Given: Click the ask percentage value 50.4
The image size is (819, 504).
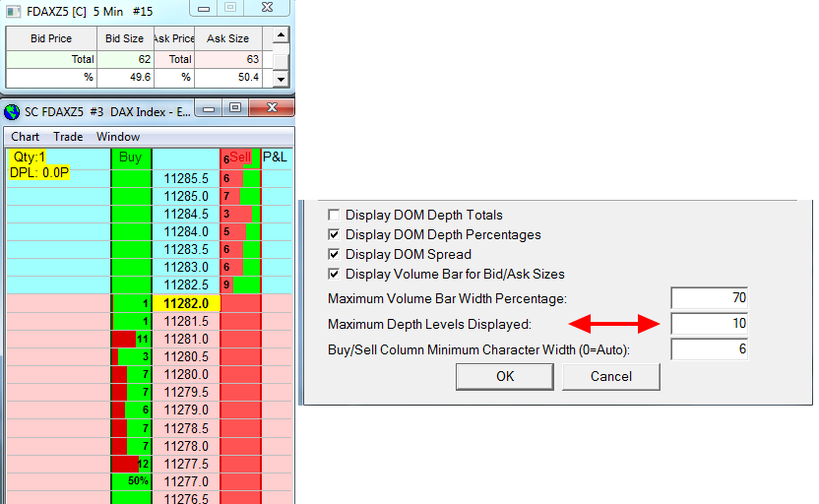Looking at the screenshot, I should point(227,78).
